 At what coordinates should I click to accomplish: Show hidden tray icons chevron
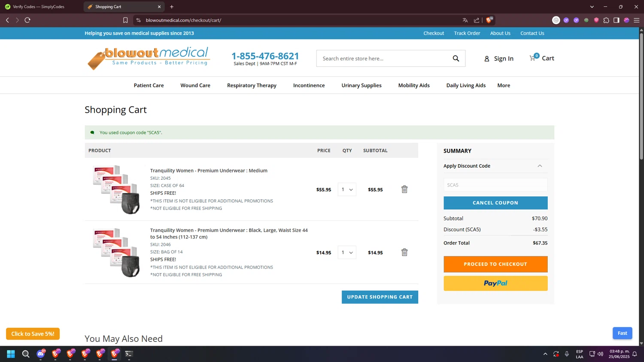pyautogui.click(x=545, y=354)
